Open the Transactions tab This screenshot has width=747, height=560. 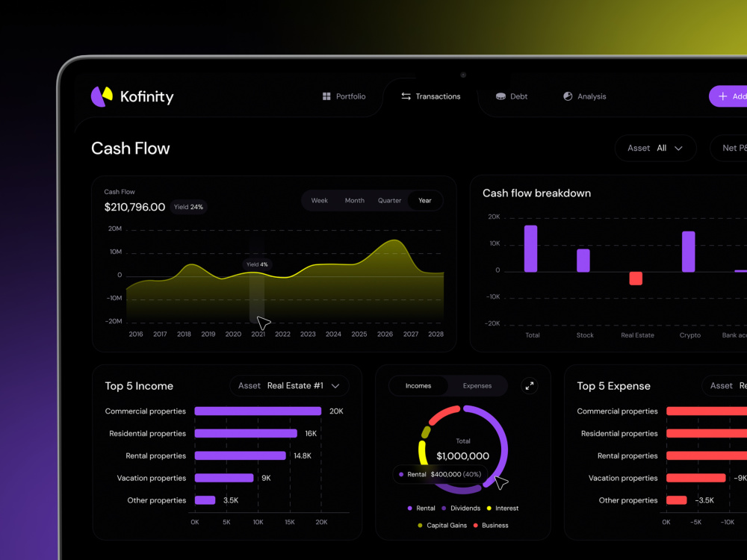tap(431, 96)
